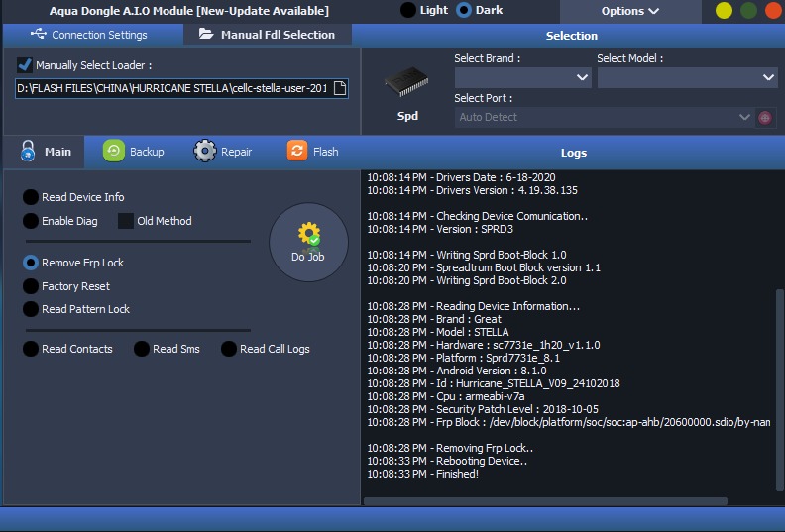This screenshot has height=532, width=785.
Task: Click the 'Removing Frp Lock..' log line
Action: pyautogui.click(x=450, y=448)
